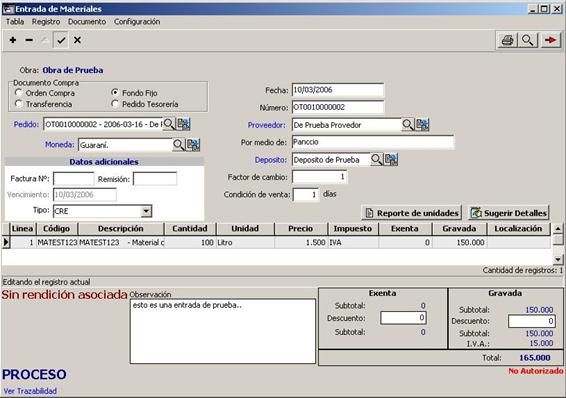Click the MATEST123 code cell
Image resolution: width=566 pixels, height=398 pixels.
pyautogui.click(x=57, y=242)
